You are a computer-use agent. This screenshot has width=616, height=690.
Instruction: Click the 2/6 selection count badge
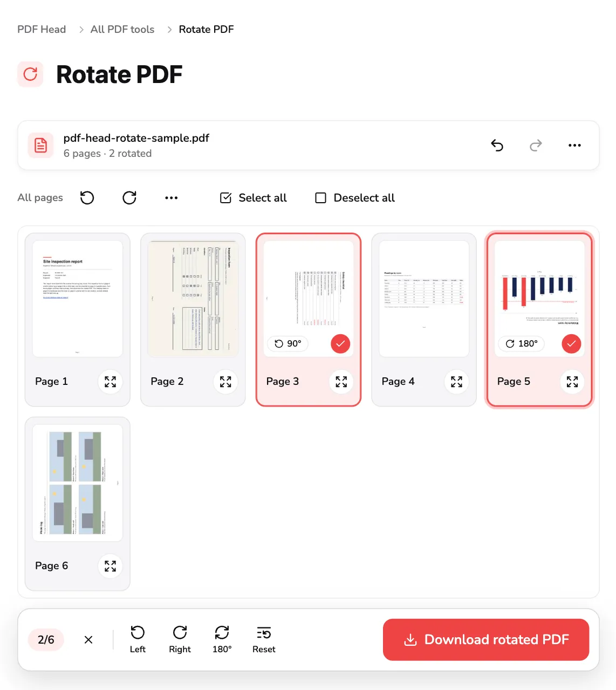pyautogui.click(x=46, y=640)
